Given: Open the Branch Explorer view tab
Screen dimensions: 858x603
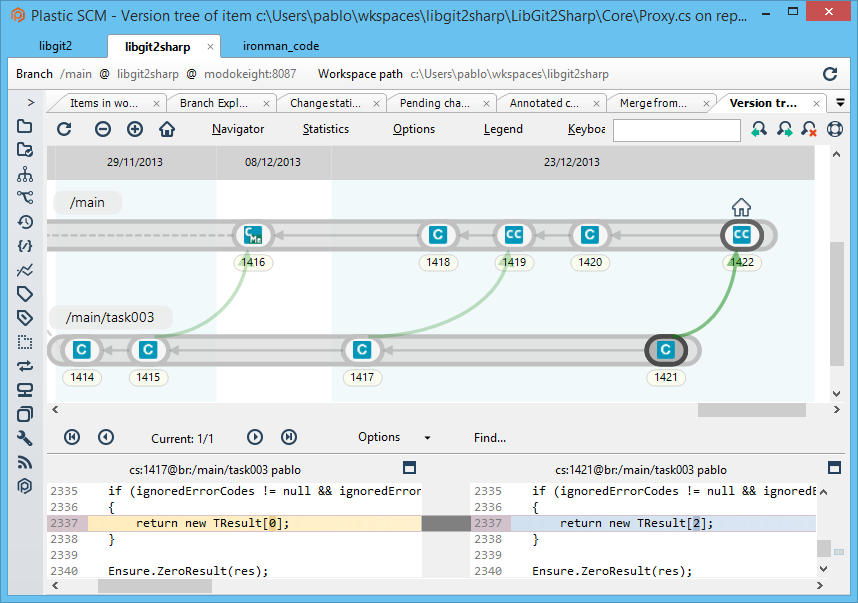Looking at the screenshot, I should (214, 103).
